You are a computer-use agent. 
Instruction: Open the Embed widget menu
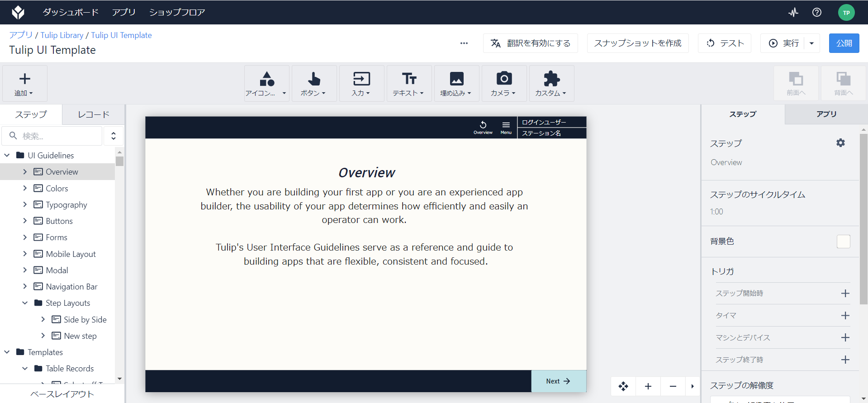[x=456, y=84]
